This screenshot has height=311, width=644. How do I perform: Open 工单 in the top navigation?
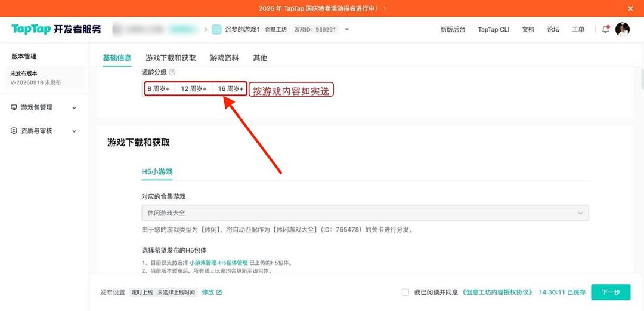click(x=578, y=30)
